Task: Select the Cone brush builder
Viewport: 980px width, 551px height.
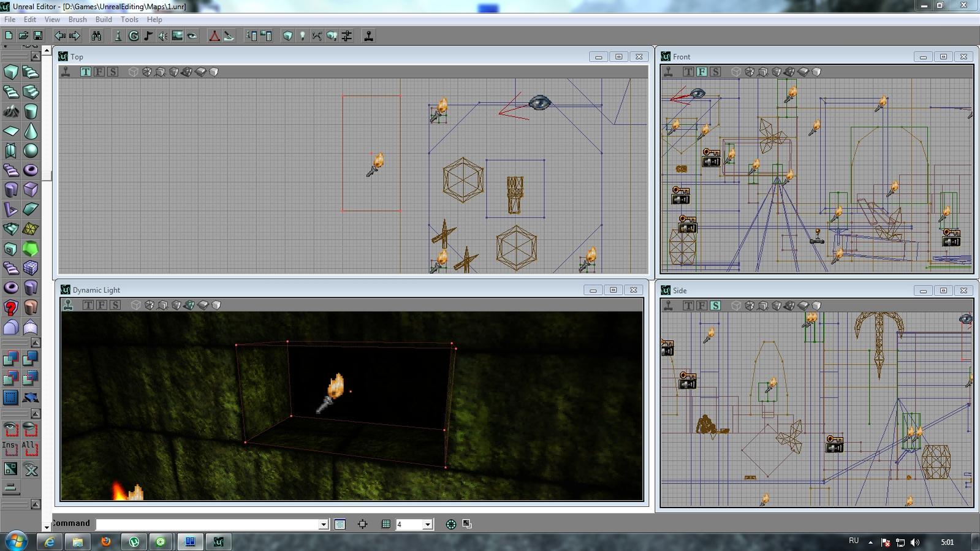Action: click(31, 131)
